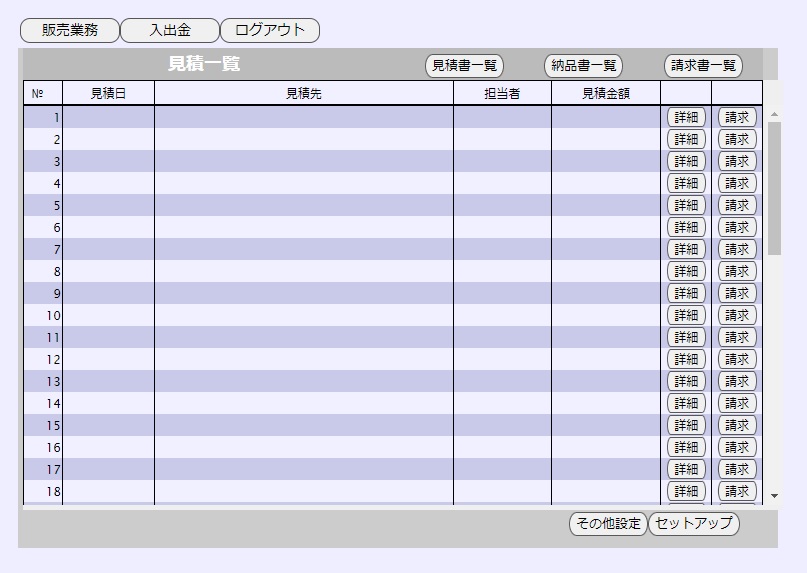807x573 pixels.
Task: Show 詳細 for row 1
Action: click(x=686, y=117)
